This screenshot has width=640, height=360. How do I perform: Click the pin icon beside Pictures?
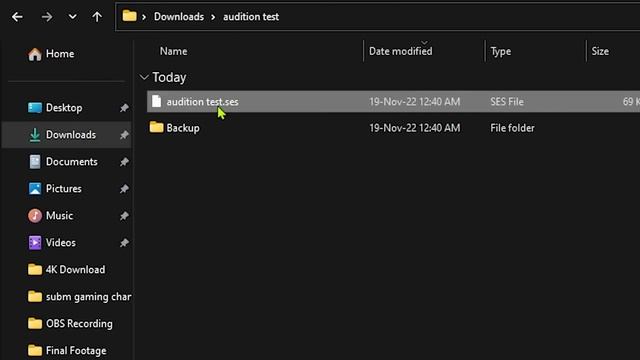pos(124,189)
